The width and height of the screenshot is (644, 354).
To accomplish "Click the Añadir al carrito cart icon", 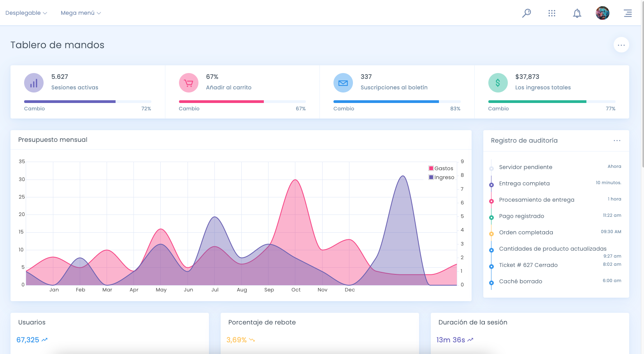I will click(189, 83).
